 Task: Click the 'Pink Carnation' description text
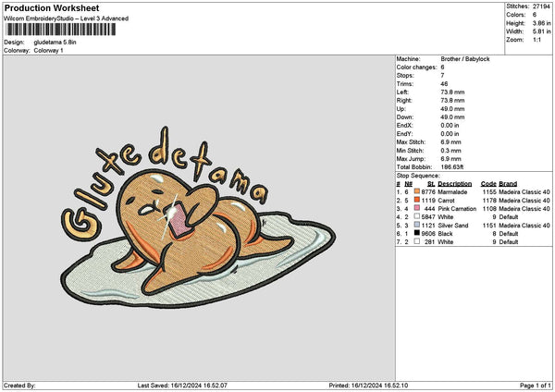[457, 209]
